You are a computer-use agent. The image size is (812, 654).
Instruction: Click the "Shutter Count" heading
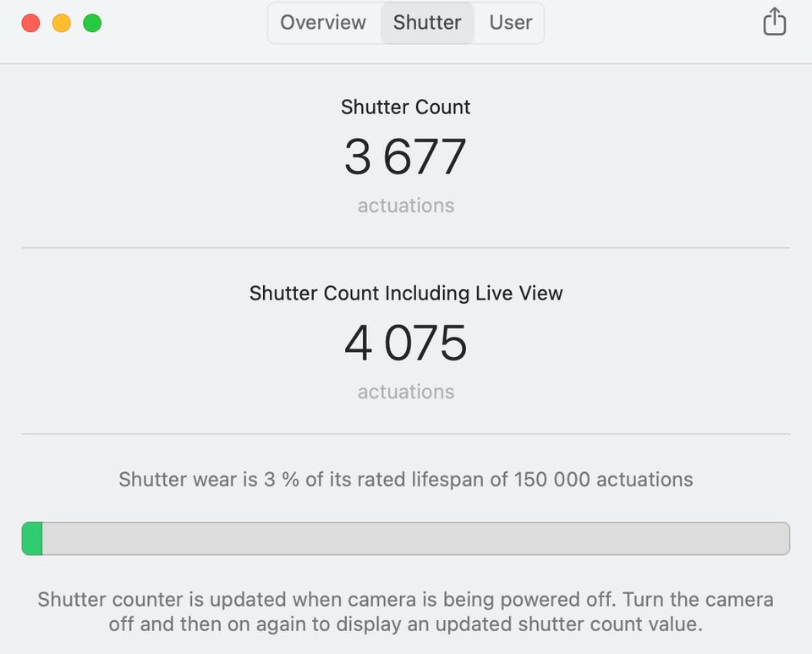click(406, 107)
